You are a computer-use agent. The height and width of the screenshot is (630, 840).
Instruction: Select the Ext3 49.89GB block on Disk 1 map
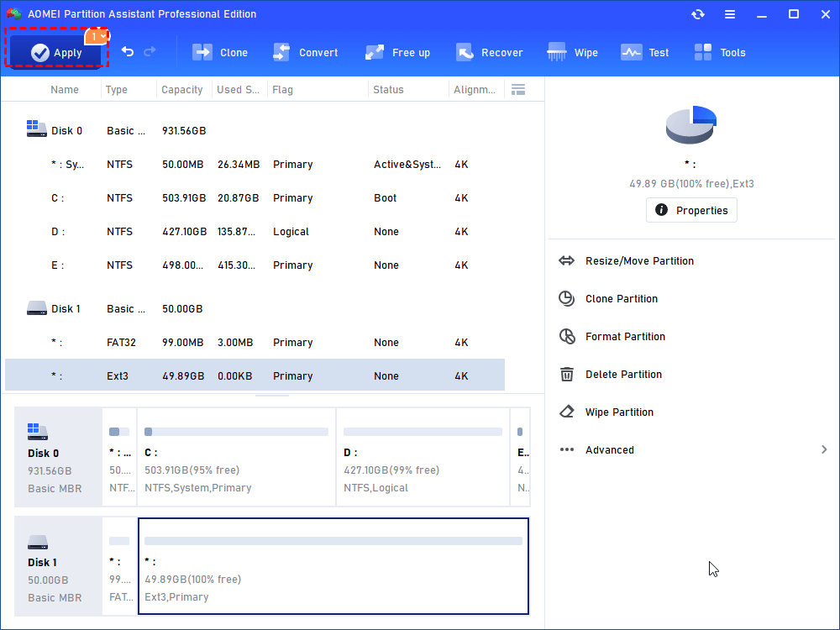click(x=333, y=565)
